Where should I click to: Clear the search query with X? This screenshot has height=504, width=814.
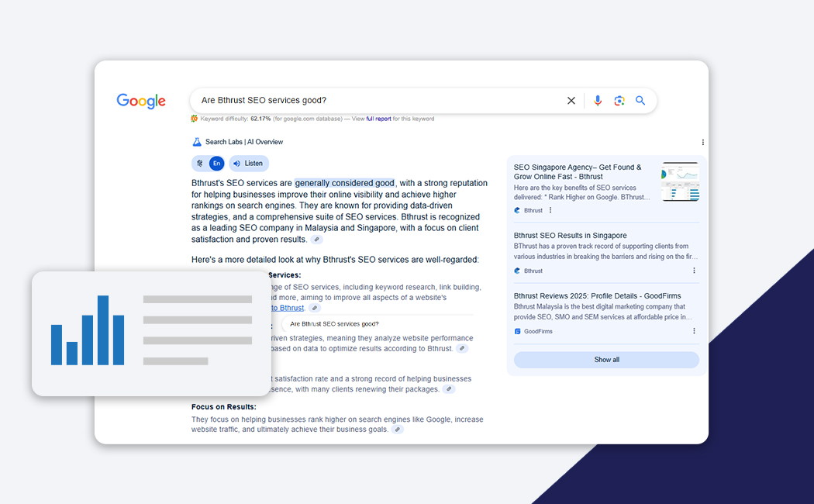tap(571, 101)
